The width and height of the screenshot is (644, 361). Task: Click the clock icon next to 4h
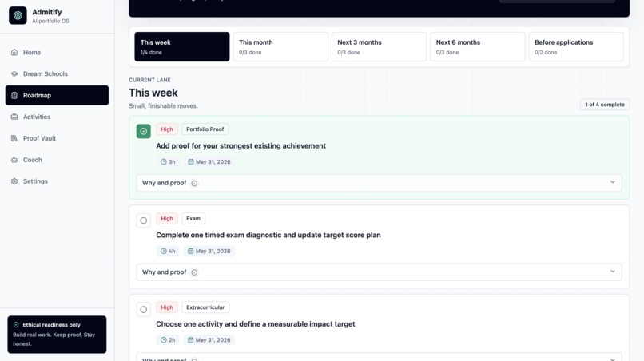pyautogui.click(x=164, y=251)
